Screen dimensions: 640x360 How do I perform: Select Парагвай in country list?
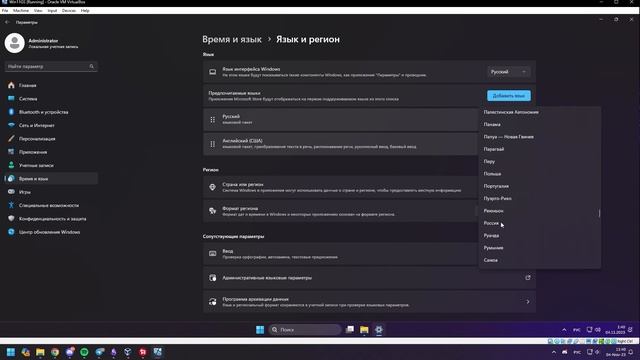pos(540,149)
